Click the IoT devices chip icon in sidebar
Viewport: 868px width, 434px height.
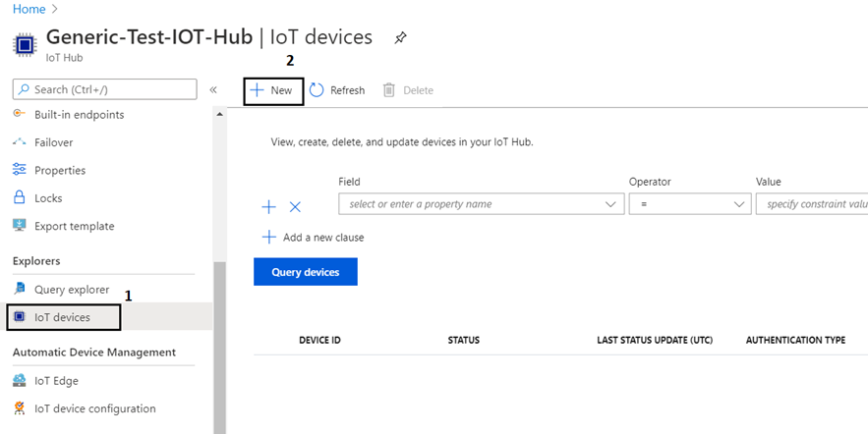point(20,317)
